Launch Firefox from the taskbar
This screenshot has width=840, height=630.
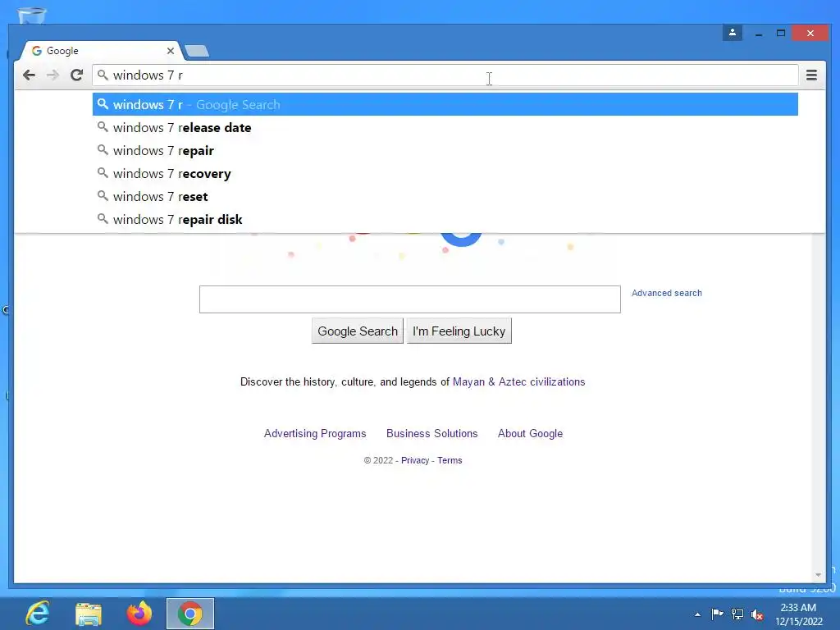pos(139,614)
